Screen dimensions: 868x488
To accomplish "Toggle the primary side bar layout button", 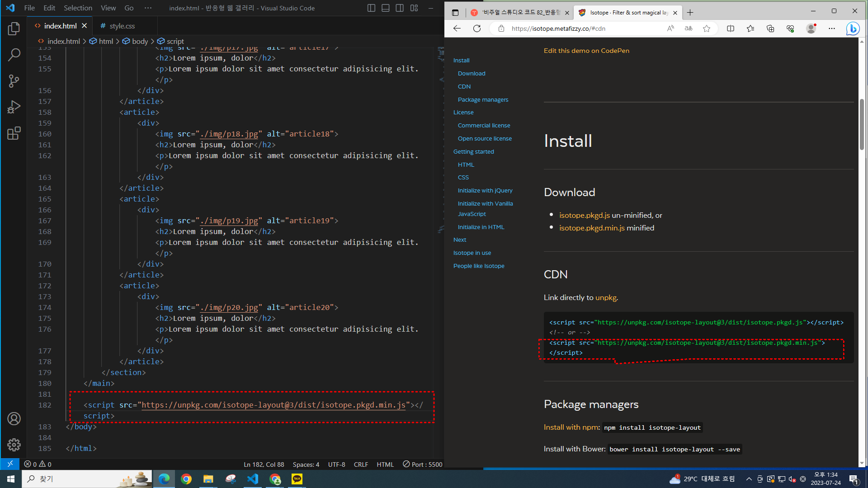I will pos(371,8).
